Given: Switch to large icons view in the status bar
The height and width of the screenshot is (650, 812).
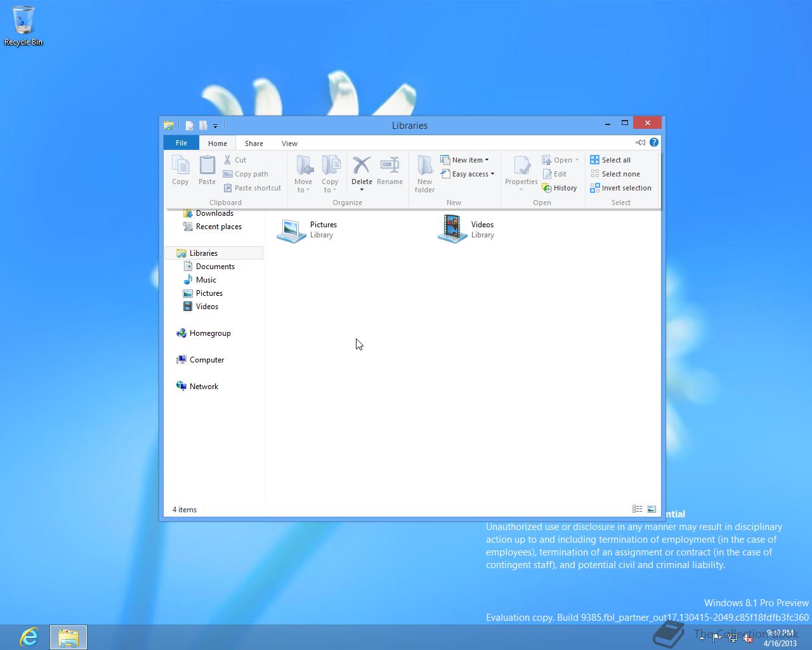Looking at the screenshot, I should (x=652, y=509).
